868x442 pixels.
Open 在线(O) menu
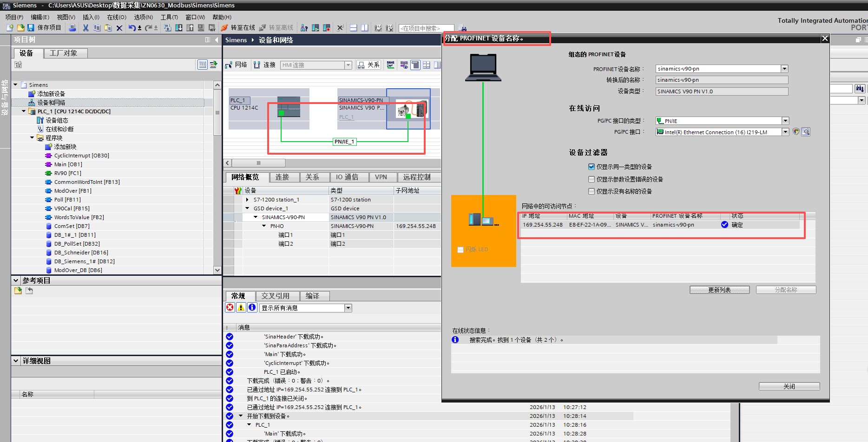point(117,17)
